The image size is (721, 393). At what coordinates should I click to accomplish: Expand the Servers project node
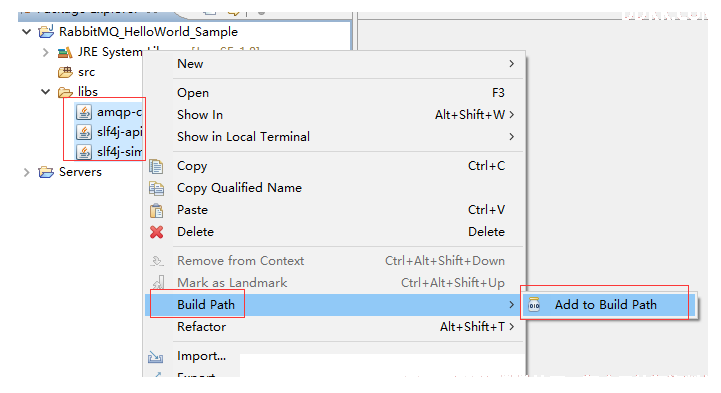point(27,172)
